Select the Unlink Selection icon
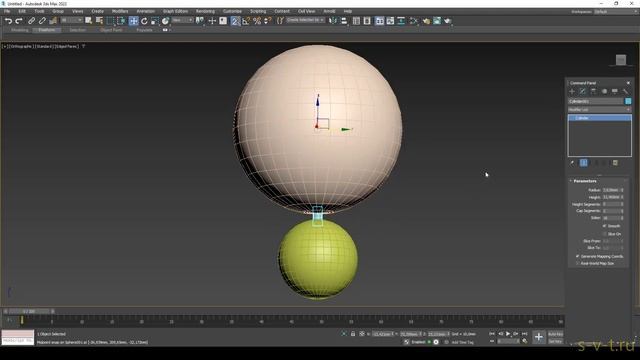Screen dimensions: 640x360 click(42, 21)
